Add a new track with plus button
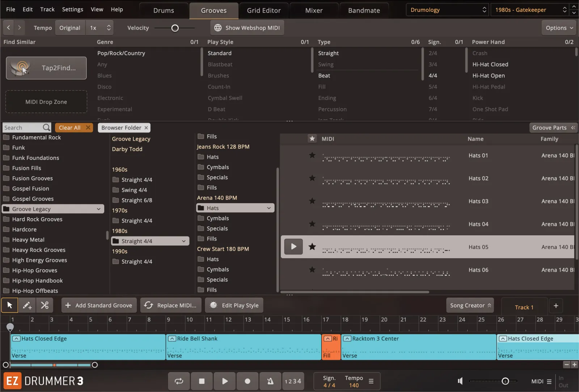Viewport: 579px width, 392px height. pyautogui.click(x=556, y=306)
